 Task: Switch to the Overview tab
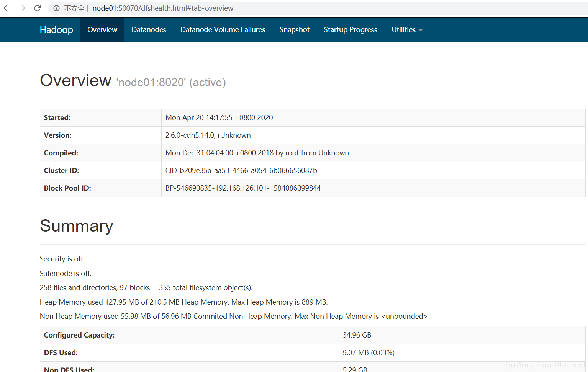click(x=102, y=30)
